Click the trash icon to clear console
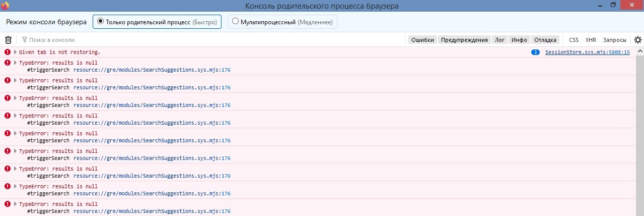 (8, 40)
